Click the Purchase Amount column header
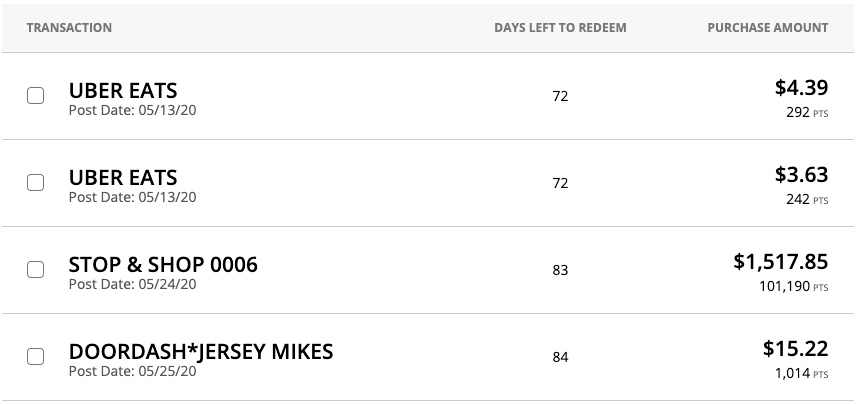The height and width of the screenshot is (404, 858). (x=768, y=27)
